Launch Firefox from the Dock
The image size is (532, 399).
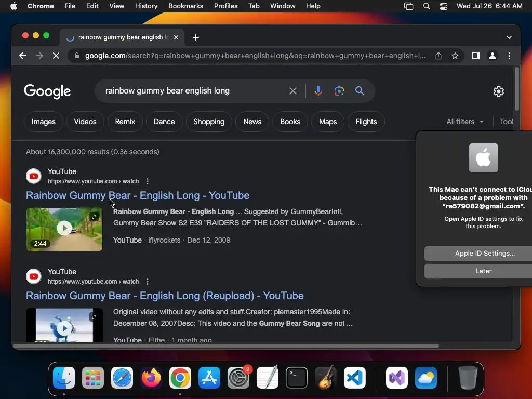coord(151,378)
